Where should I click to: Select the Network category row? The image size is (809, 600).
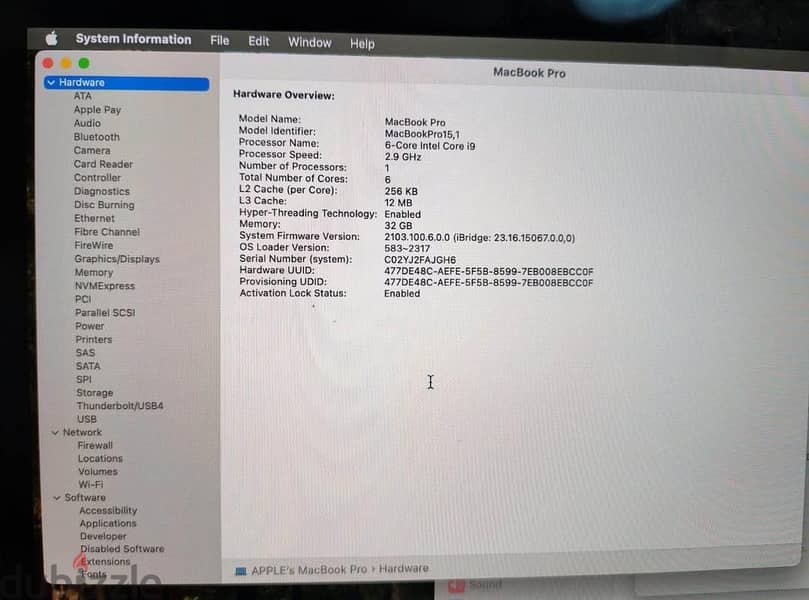click(82, 432)
